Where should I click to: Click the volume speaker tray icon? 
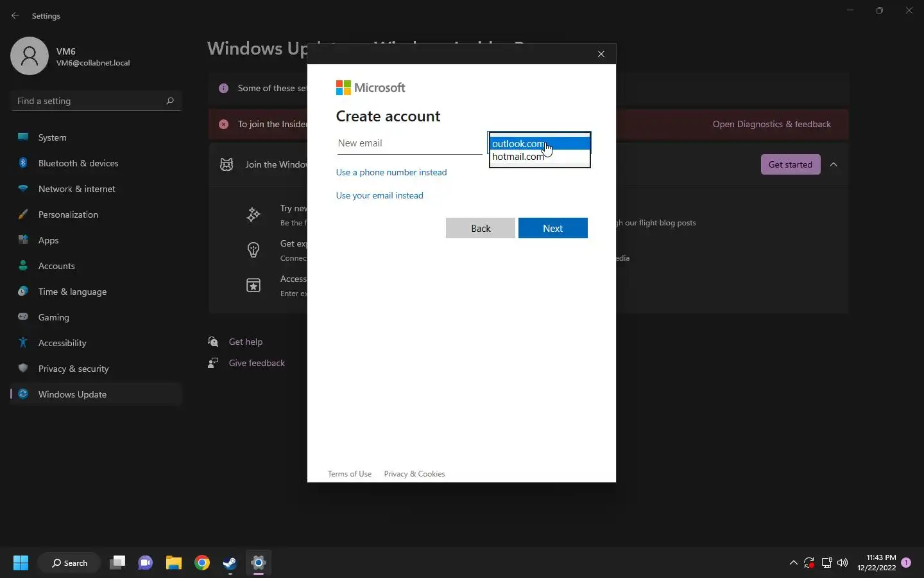[843, 563]
